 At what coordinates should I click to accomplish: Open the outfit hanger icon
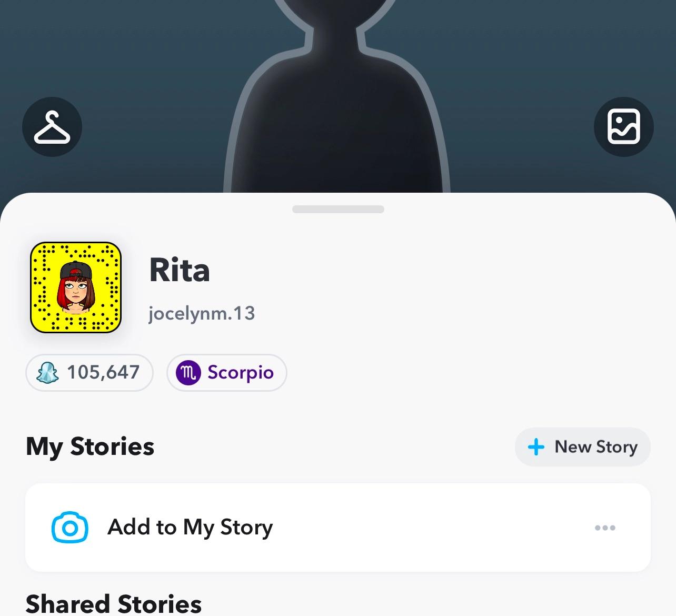tap(52, 127)
